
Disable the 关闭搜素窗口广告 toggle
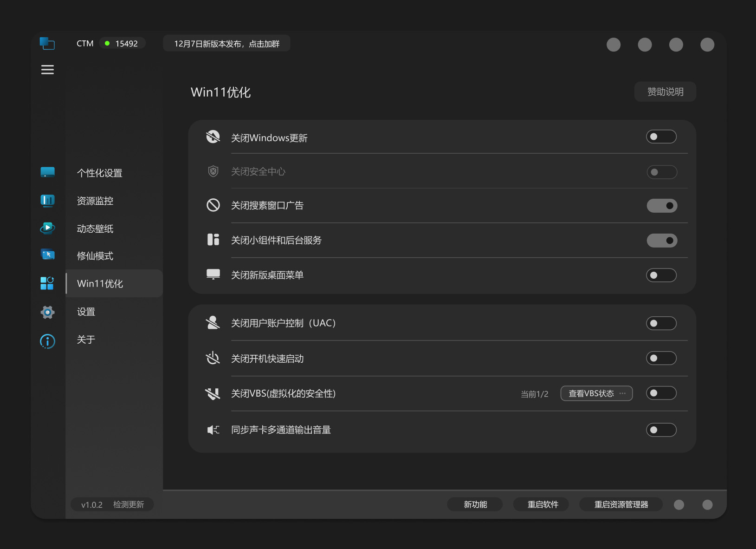tap(662, 206)
